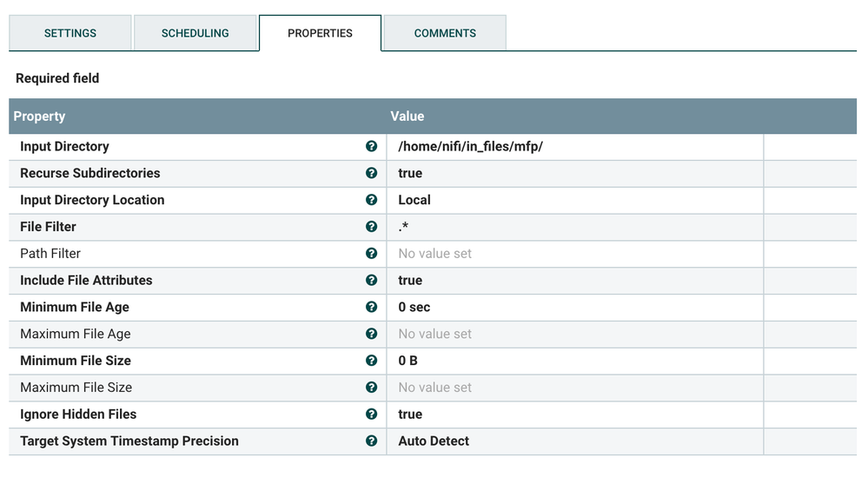The height and width of the screenshot is (478, 868).
Task: Show help for Recurse Subdirectories property
Action: (x=372, y=173)
